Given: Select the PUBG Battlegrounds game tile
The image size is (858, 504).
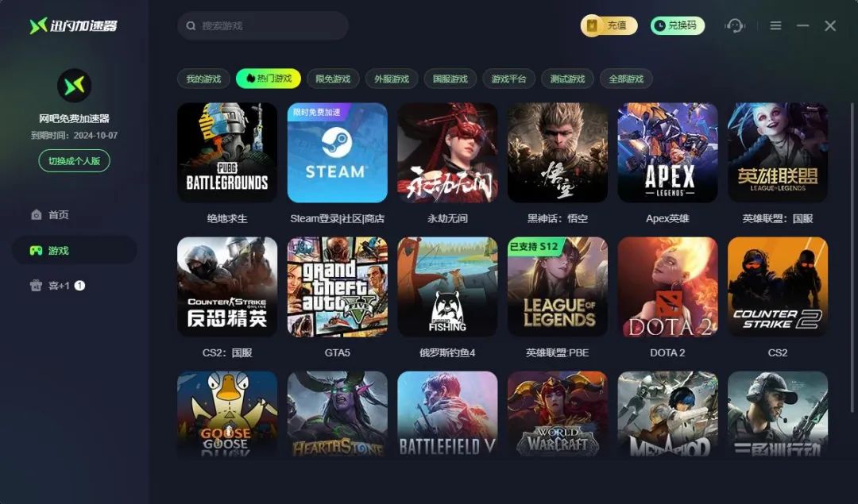Looking at the screenshot, I should point(227,152).
